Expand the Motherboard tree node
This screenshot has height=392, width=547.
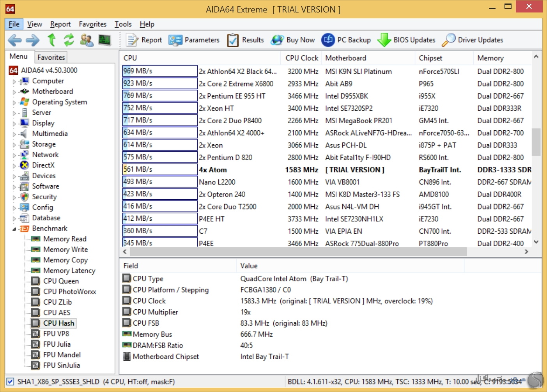[14, 92]
